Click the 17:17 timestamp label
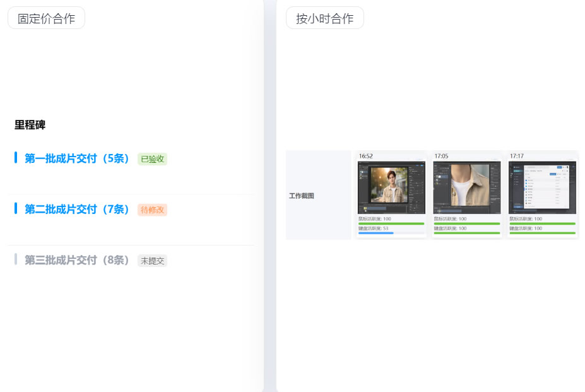 click(517, 156)
